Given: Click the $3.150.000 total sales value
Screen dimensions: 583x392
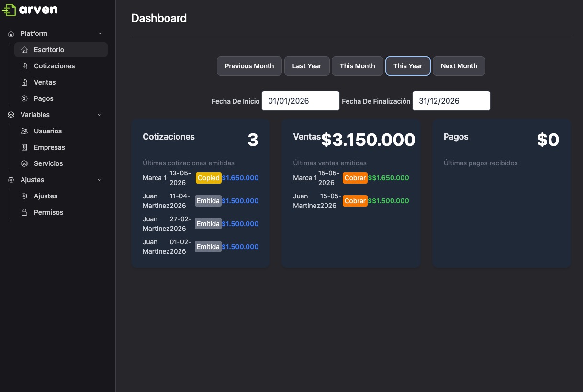Looking at the screenshot, I should tap(368, 140).
